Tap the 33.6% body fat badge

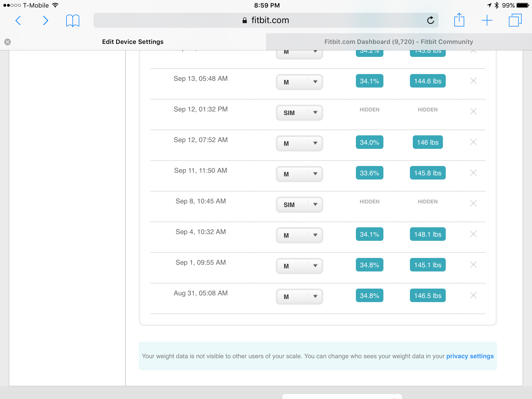click(x=369, y=173)
